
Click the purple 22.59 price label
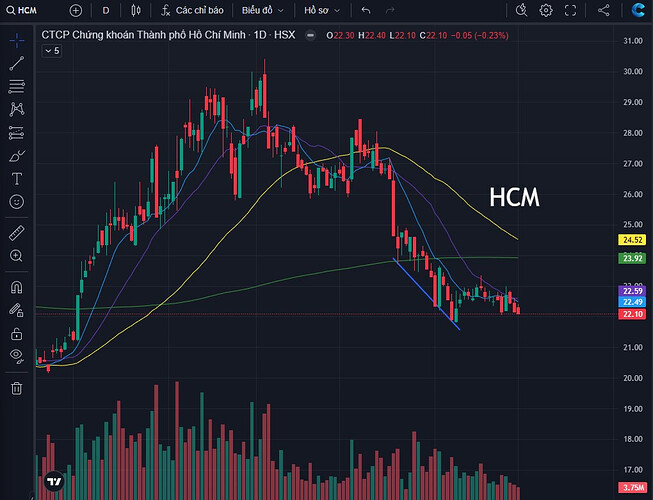(632, 291)
